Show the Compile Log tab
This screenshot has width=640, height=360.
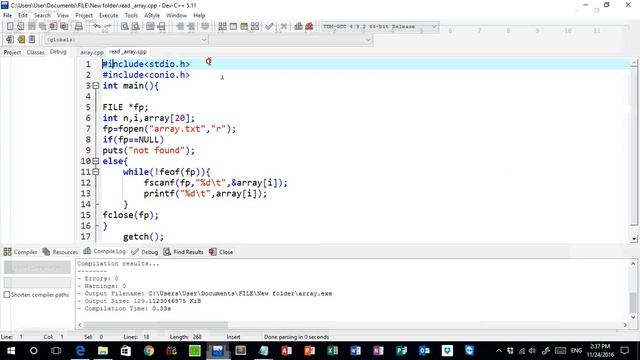click(x=104, y=251)
